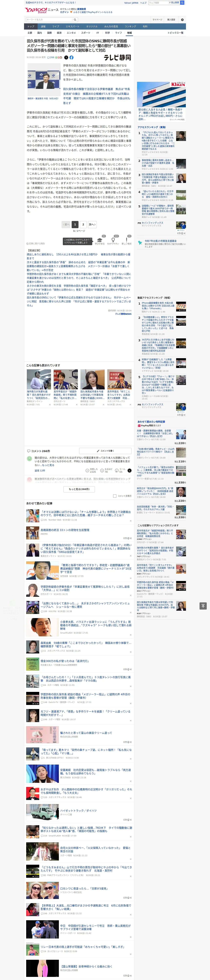Open エキスパート tab
This screenshot has width=210, height=980.
tap(72, 27)
